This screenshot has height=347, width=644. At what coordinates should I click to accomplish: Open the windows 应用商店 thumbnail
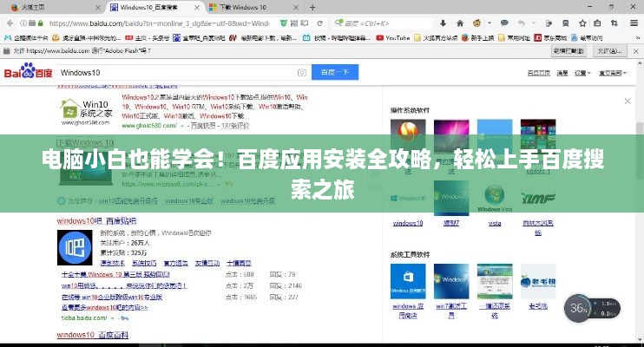(x=408, y=282)
